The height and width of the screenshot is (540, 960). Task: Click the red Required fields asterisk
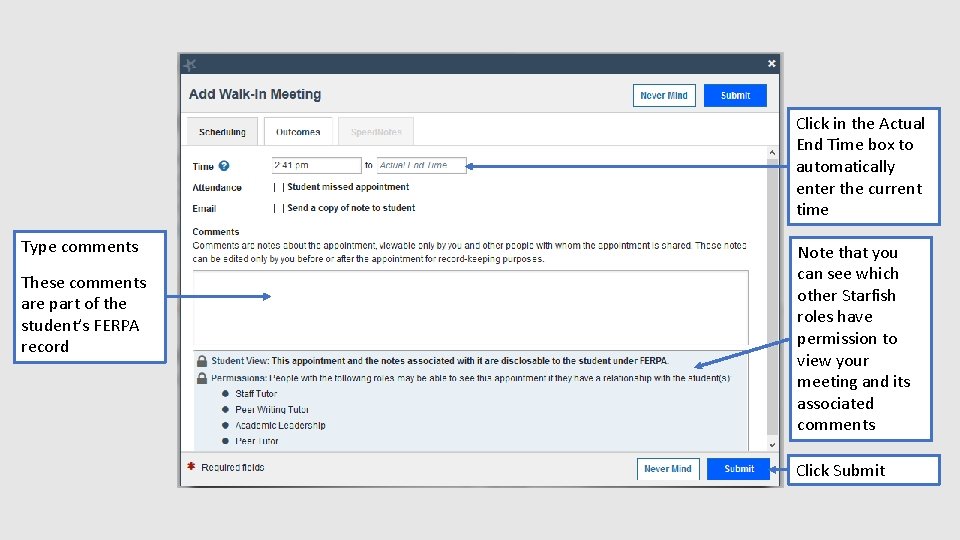191,467
